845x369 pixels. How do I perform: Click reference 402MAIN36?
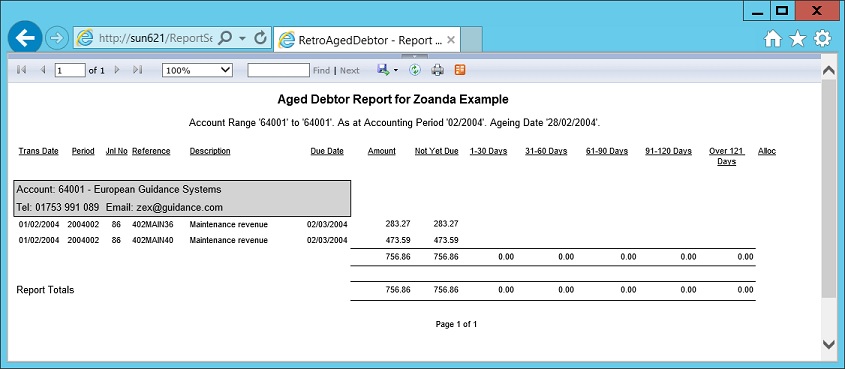[x=153, y=224]
